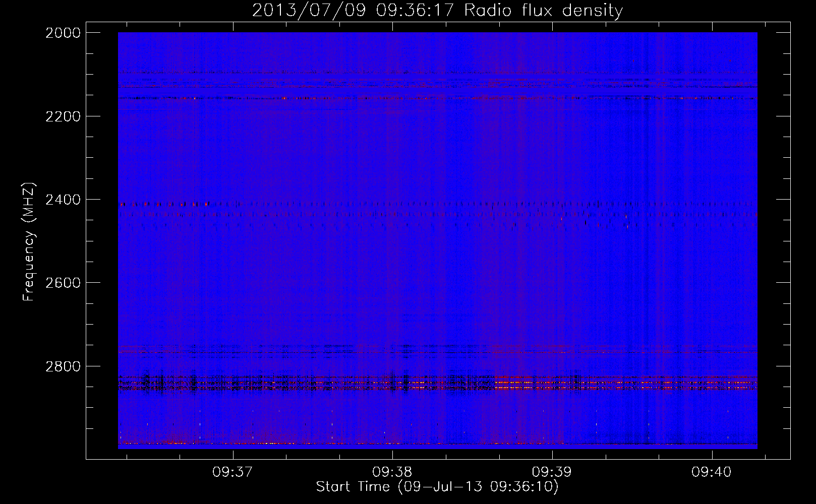816x504 pixels.
Task: Click the 2000 frequency tick label
Action: tap(63, 33)
